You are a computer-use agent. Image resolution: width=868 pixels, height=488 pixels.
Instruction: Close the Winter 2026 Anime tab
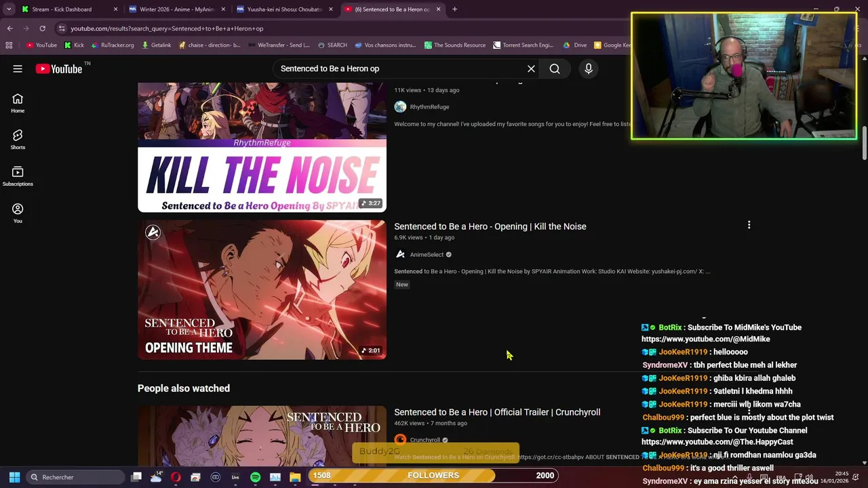(223, 9)
